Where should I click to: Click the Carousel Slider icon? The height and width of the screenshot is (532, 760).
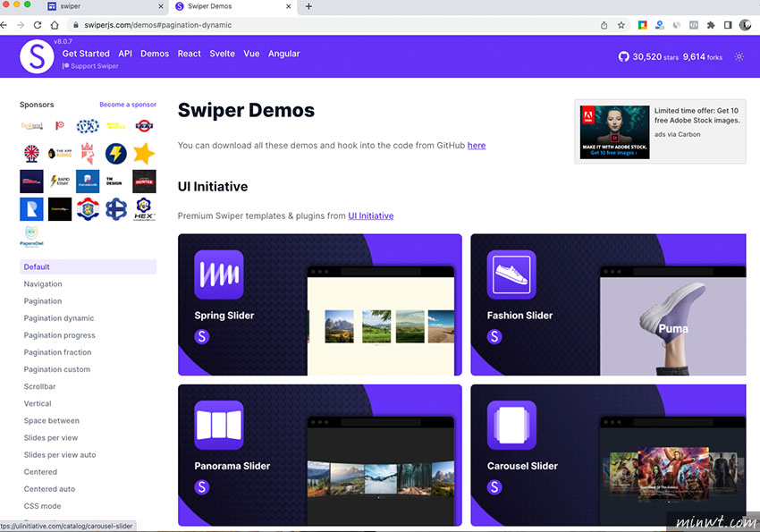(x=511, y=425)
